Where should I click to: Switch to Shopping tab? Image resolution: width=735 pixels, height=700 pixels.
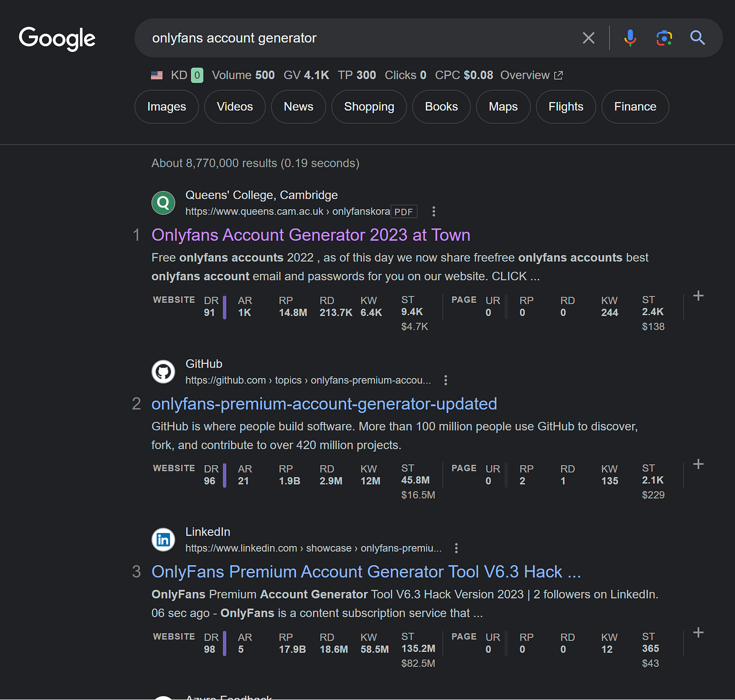coord(369,107)
